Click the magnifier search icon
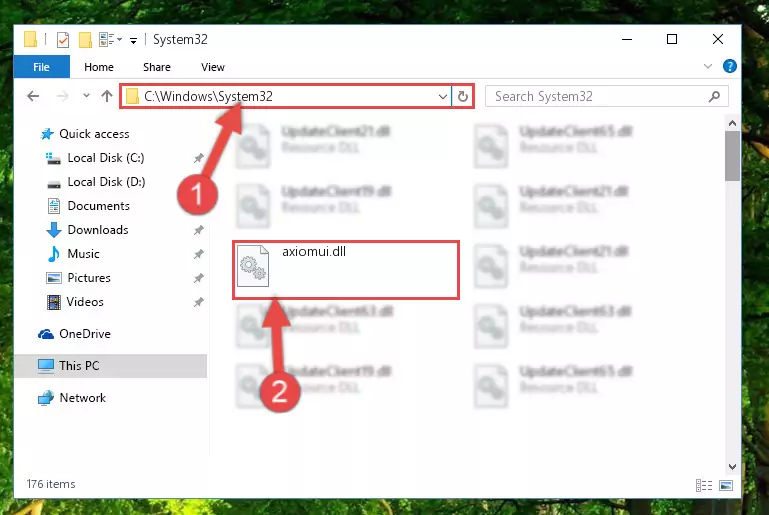The image size is (769, 515). pyautogui.click(x=714, y=97)
